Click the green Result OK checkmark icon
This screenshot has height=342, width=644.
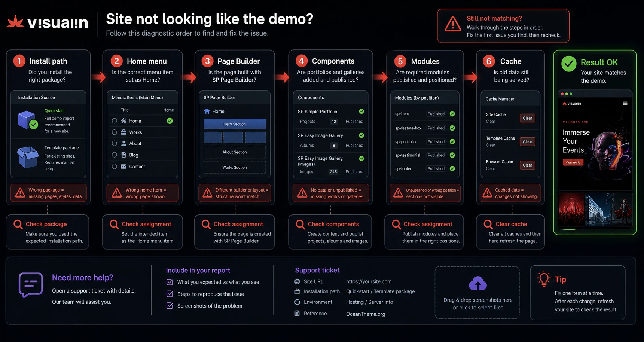569,64
